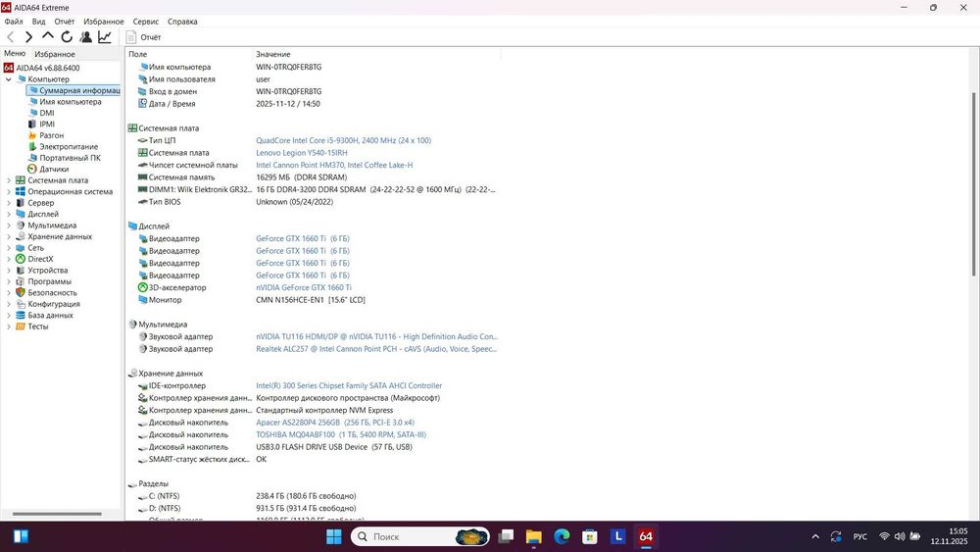Go back with the toolbar left arrow
980x552 pixels.
tap(10, 37)
